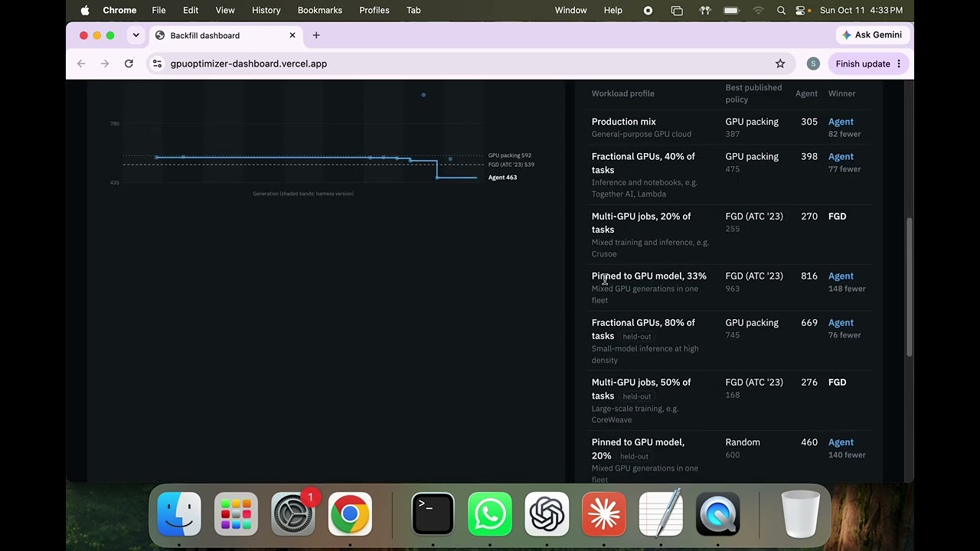The width and height of the screenshot is (980, 551).
Task: Click the Ask Gemini button
Action: [872, 34]
